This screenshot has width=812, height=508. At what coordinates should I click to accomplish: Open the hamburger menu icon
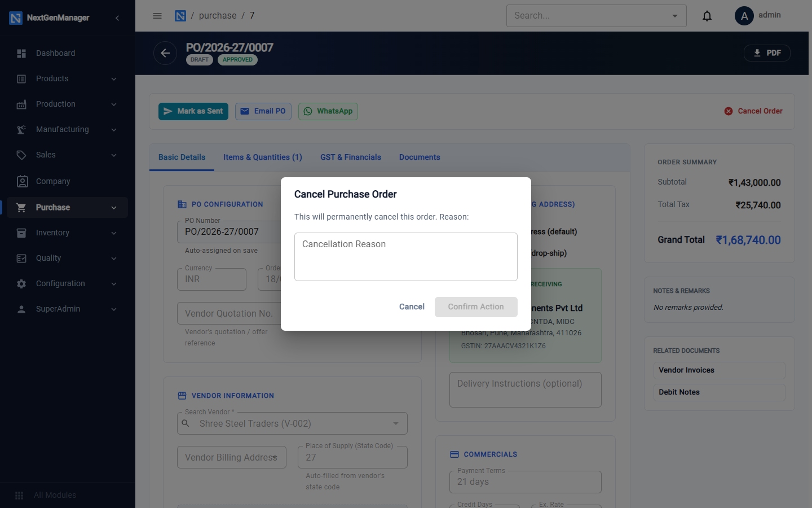coord(157,16)
